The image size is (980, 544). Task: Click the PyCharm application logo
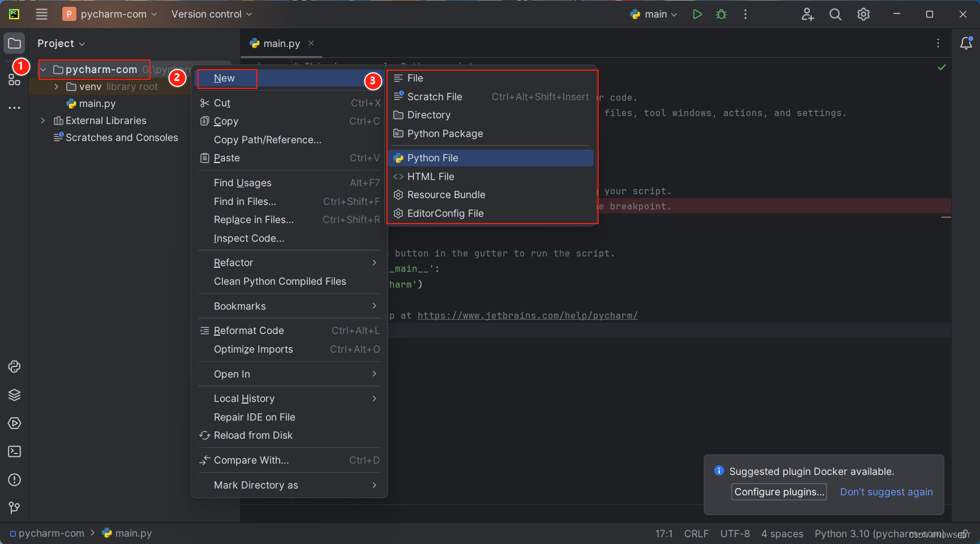click(14, 14)
